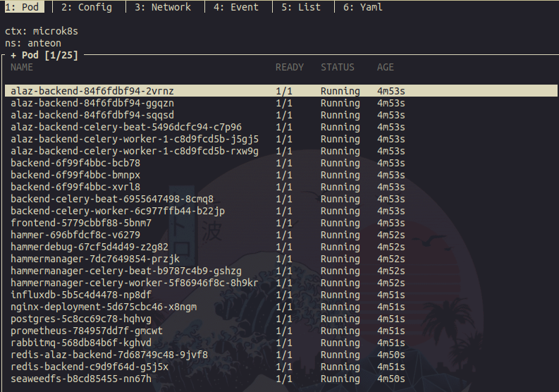Select pod hammermanager-celery-worker-5f86946f8c-8h9kr

(281, 283)
